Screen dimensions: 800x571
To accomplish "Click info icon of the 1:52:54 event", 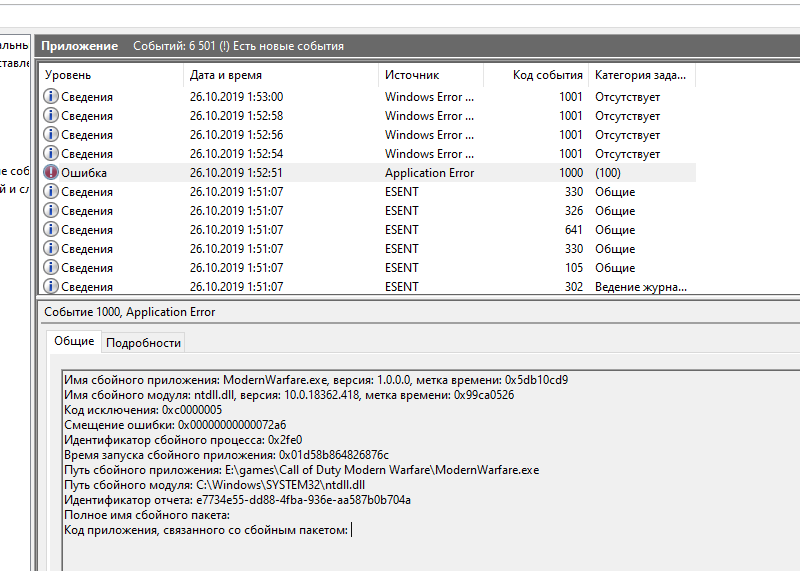I will (x=51, y=154).
